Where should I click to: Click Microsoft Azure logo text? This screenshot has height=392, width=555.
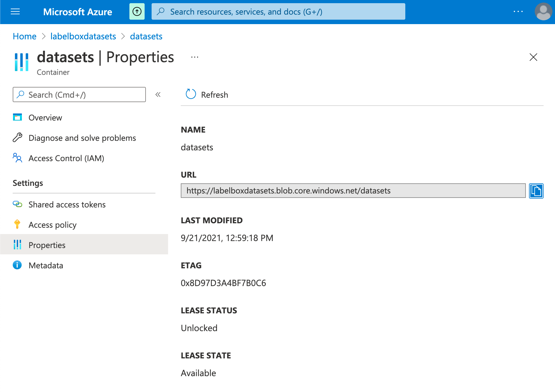click(78, 12)
